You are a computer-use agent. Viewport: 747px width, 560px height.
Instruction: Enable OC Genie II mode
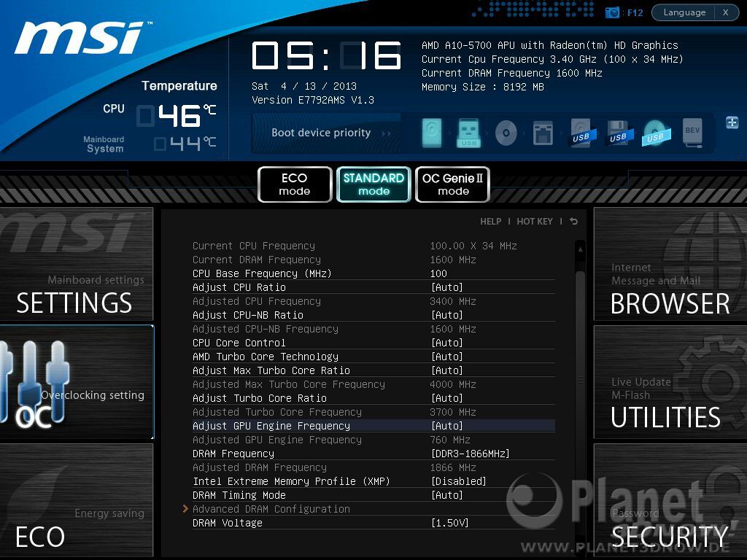(x=452, y=184)
